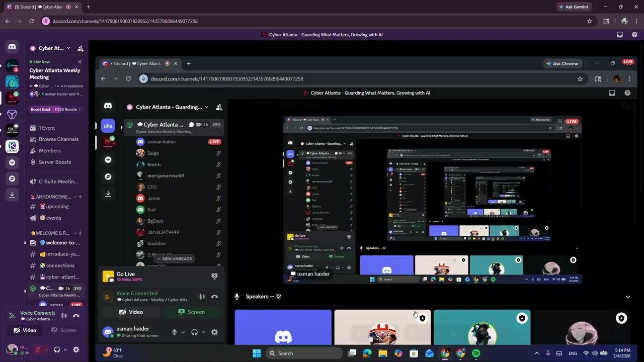The width and height of the screenshot is (644, 362).
Task: Open invite people icon beside the Cyber At... header
Action: pos(80,48)
